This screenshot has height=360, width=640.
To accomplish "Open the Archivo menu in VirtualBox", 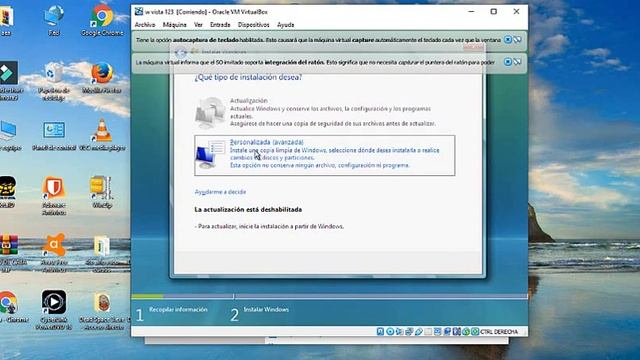I will pos(145,25).
